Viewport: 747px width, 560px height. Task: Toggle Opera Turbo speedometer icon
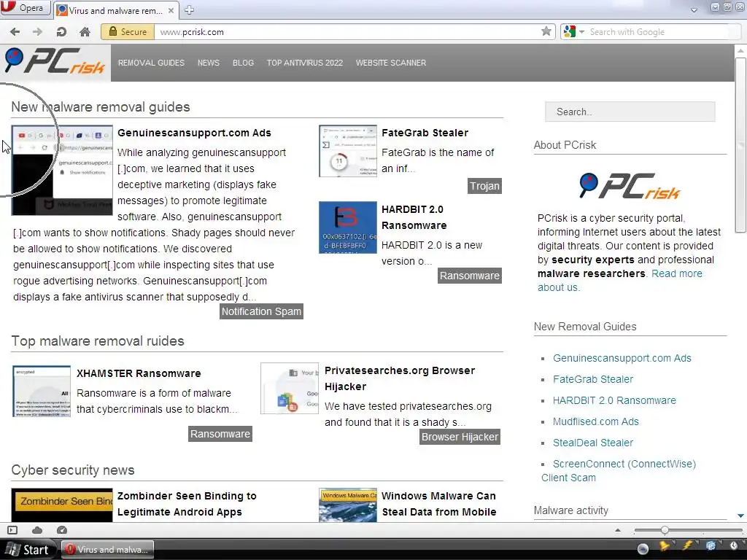(x=62, y=530)
